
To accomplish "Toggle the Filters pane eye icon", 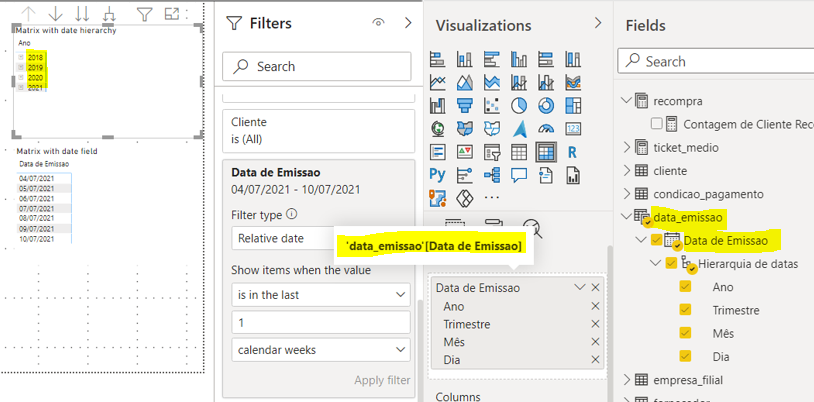I will coord(378,22).
